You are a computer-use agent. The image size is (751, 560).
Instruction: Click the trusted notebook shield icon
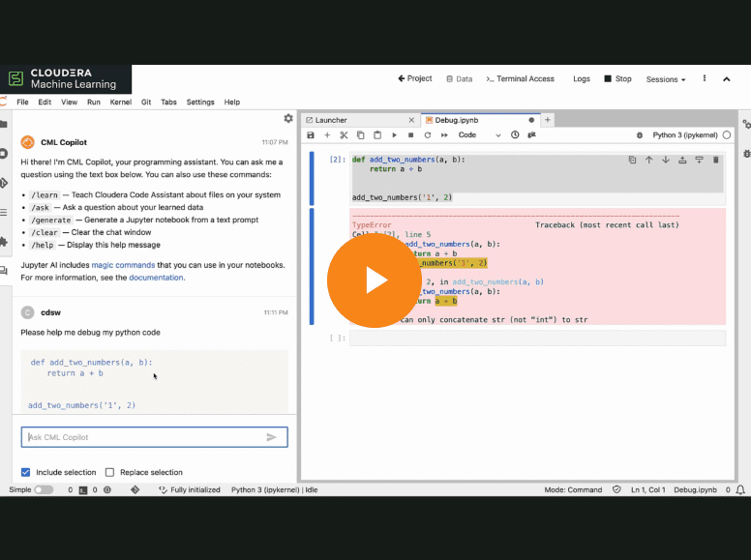pyautogui.click(x=616, y=489)
